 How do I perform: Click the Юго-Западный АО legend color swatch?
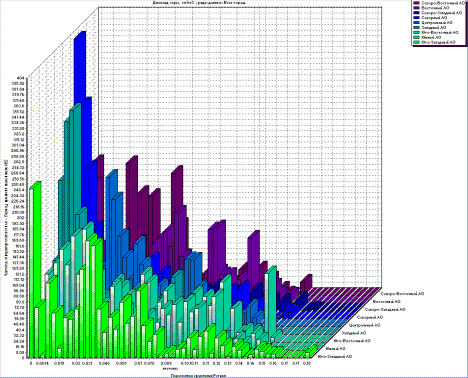click(417, 42)
